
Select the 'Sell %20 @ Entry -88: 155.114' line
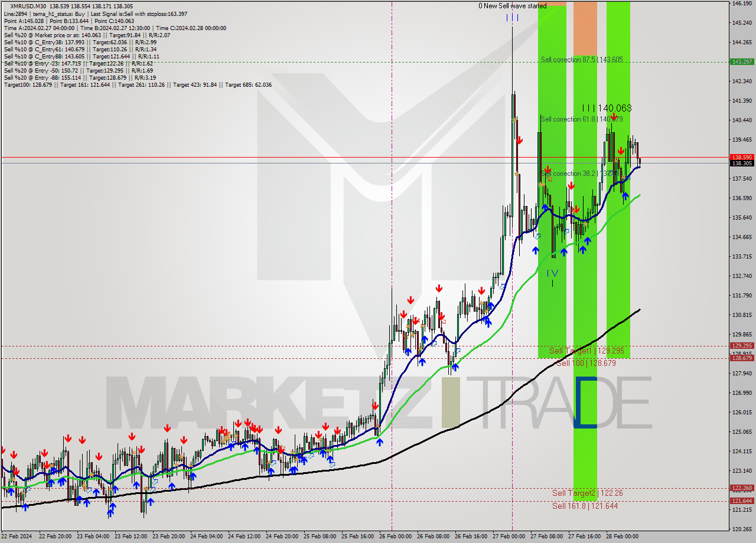[x=80, y=77]
